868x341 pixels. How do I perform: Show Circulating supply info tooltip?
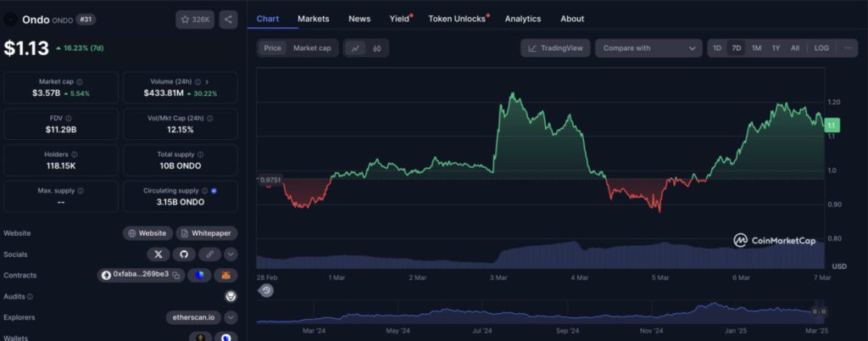(204, 190)
